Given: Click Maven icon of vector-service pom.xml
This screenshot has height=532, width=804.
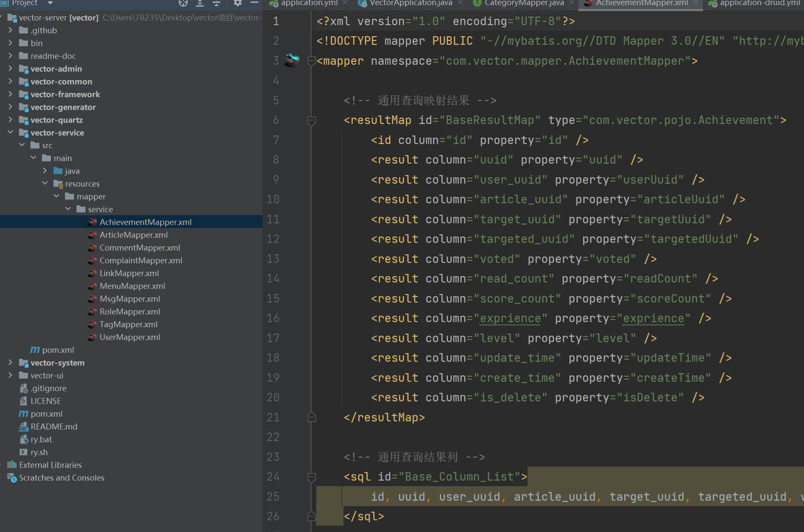Looking at the screenshot, I should point(35,350).
